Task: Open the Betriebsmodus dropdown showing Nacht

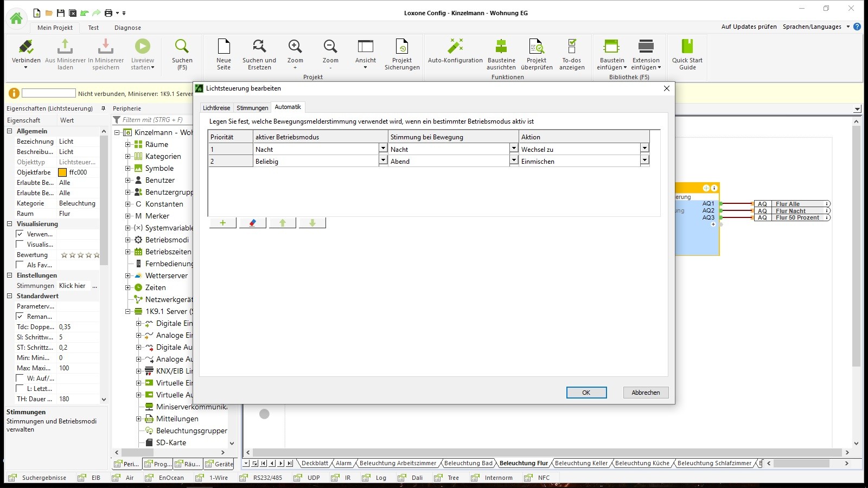Action: click(x=383, y=149)
